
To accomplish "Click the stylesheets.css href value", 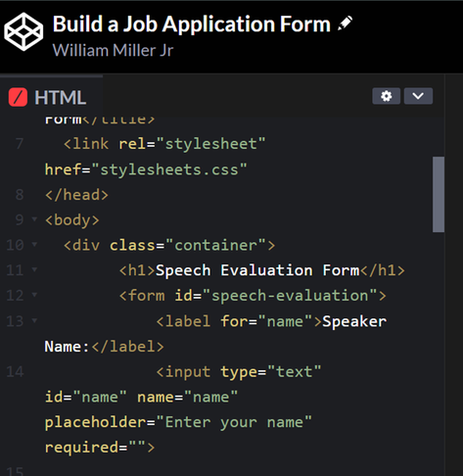I will coord(169,169).
